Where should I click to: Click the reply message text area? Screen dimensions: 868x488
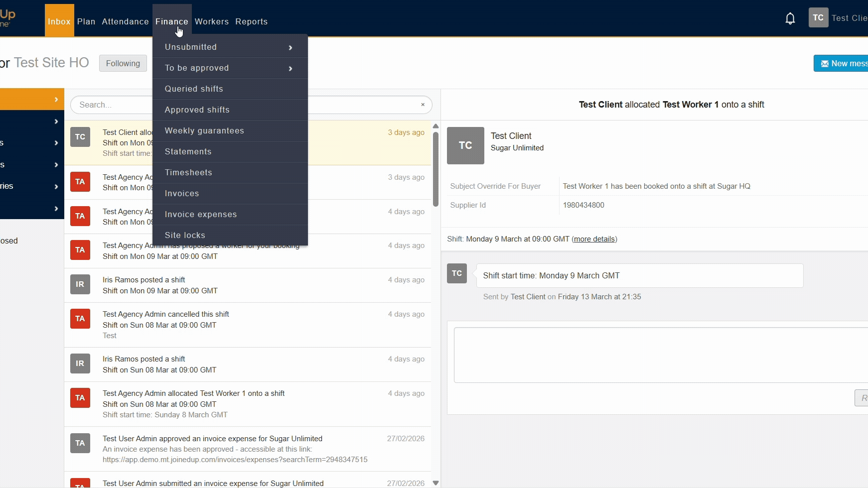point(658,355)
